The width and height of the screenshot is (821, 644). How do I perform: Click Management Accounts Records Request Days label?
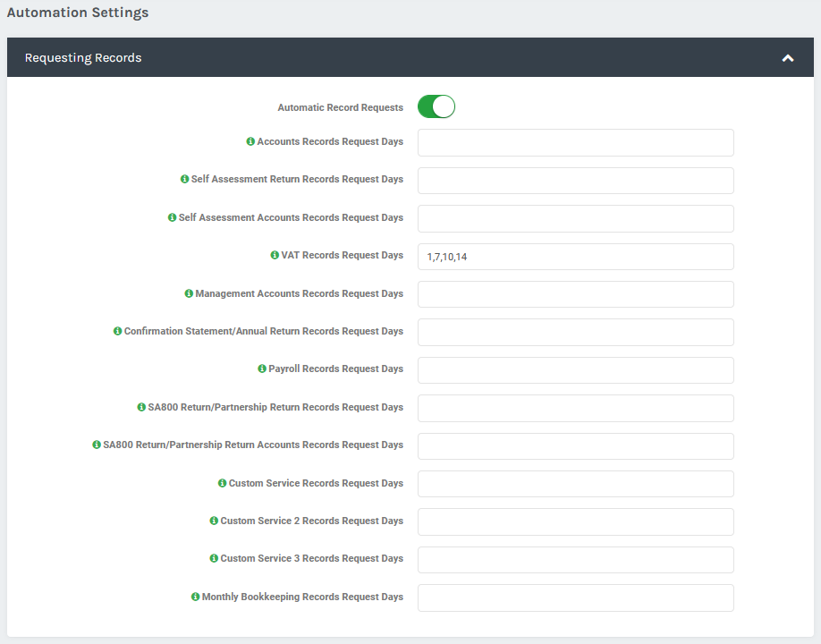[299, 293]
